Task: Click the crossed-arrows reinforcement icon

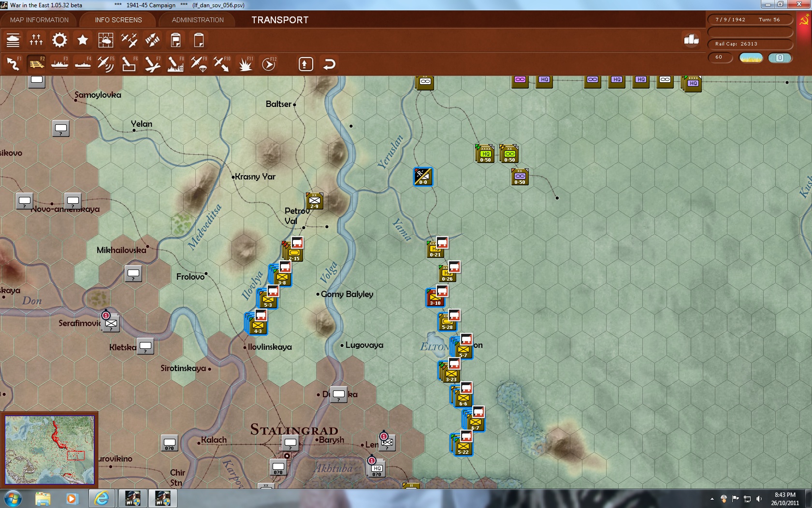Action: [152, 40]
